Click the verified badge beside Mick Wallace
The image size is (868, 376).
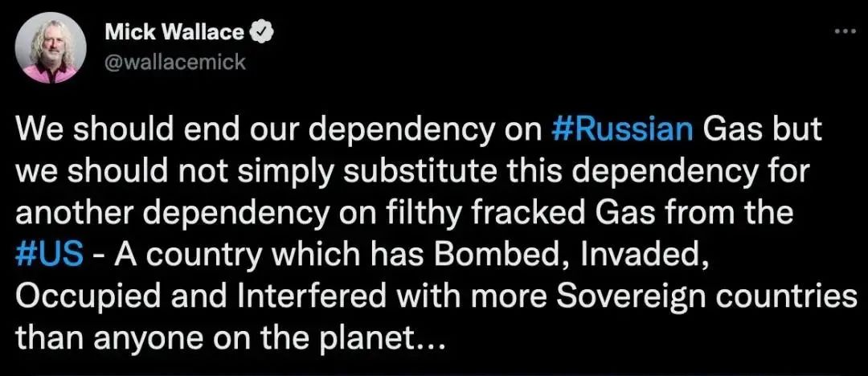point(263,32)
